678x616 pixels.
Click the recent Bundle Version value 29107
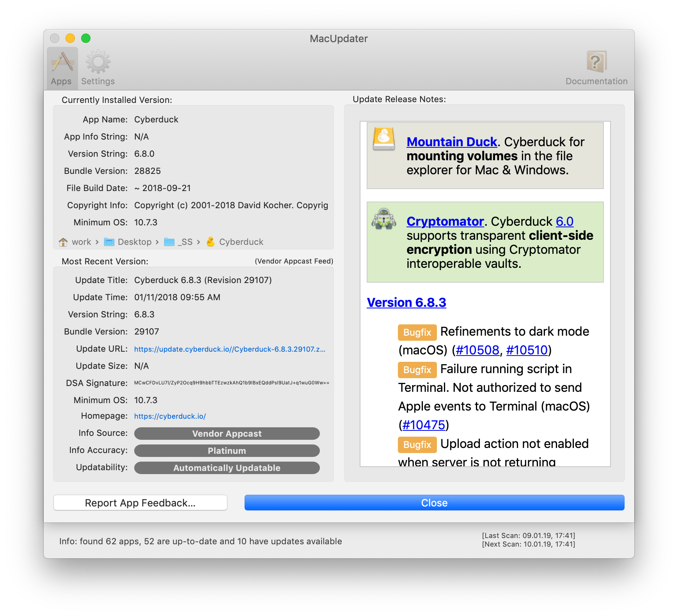tap(147, 332)
